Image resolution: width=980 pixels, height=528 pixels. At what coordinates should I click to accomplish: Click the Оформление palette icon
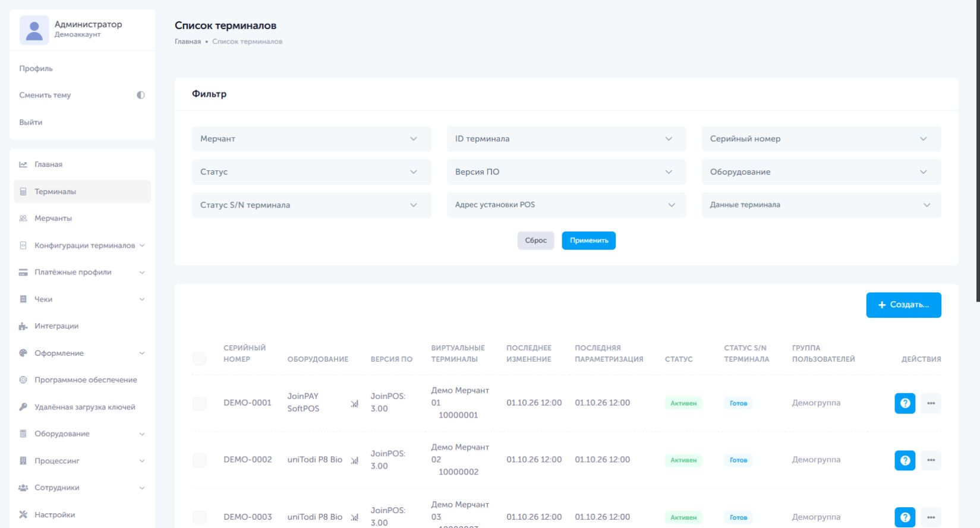pyautogui.click(x=23, y=353)
